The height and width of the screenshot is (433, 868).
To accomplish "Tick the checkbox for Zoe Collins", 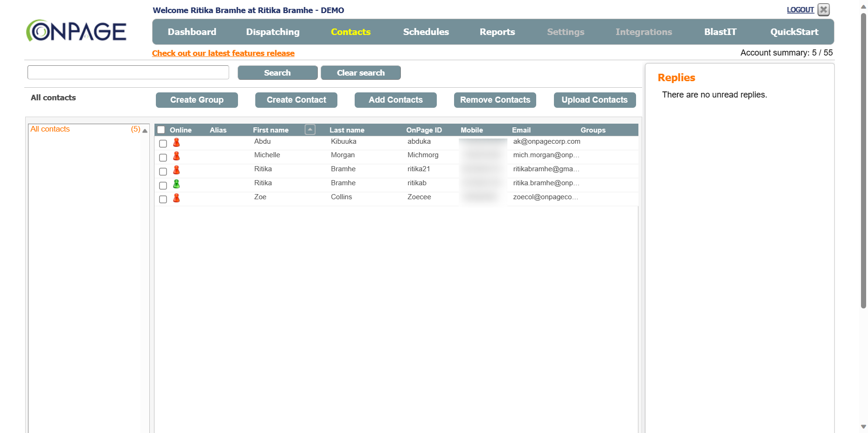I will tap(163, 200).
